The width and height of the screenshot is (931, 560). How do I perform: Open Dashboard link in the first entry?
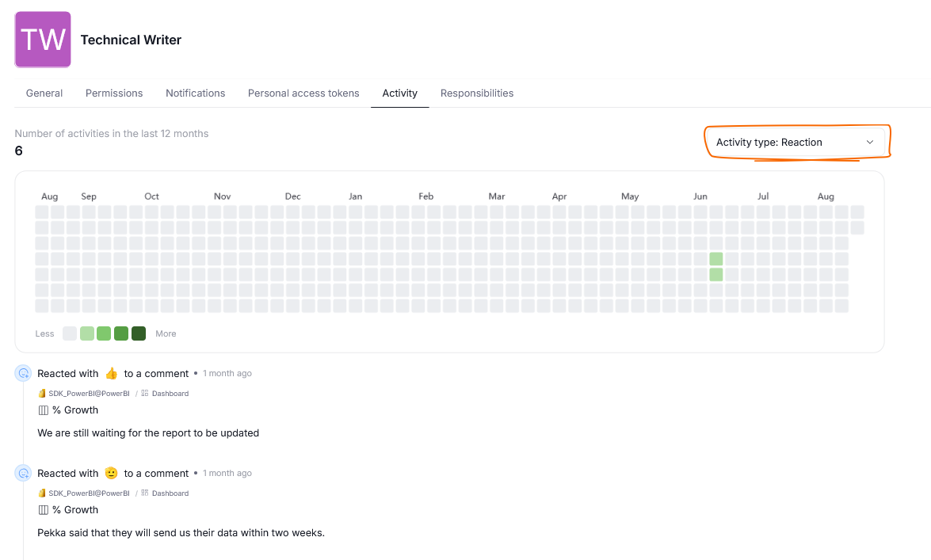pyautogui.click(x=170, y=393)
